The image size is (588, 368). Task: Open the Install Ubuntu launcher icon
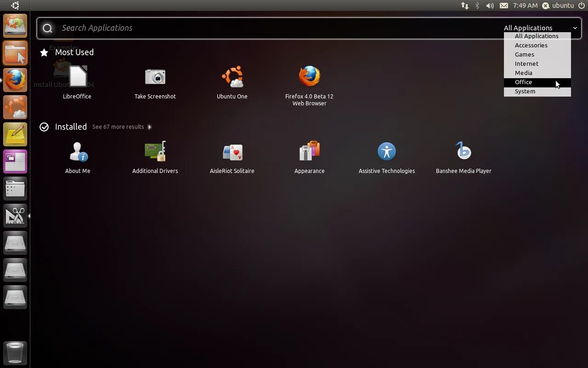coord(15,26)
